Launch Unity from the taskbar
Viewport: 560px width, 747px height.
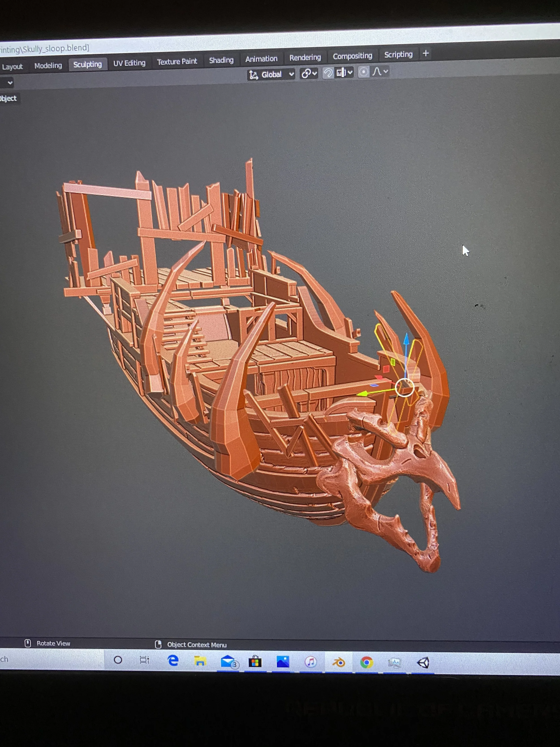[x=423, y=663]
